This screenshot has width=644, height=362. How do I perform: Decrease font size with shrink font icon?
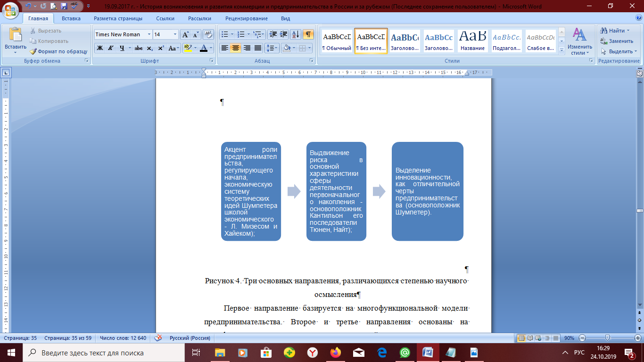point(196,34)
